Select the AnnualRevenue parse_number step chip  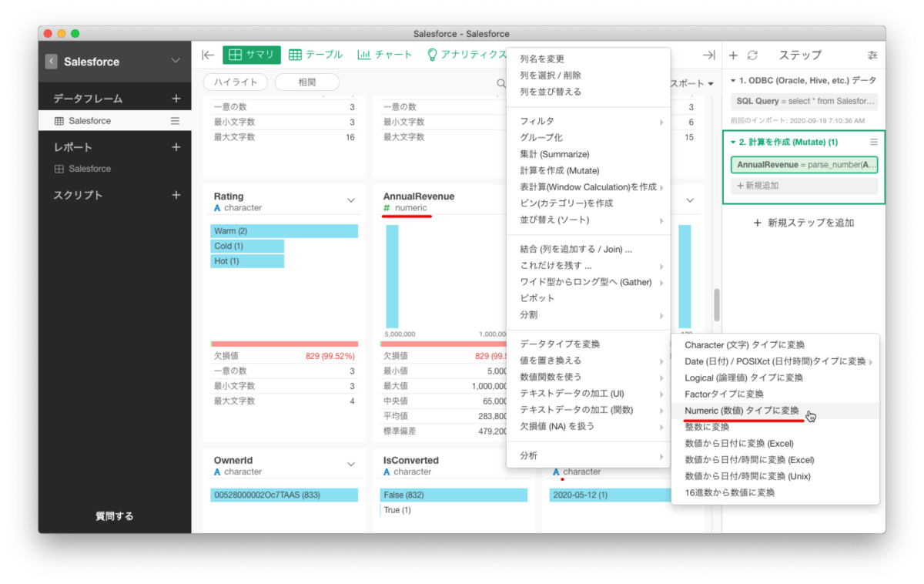804,165
